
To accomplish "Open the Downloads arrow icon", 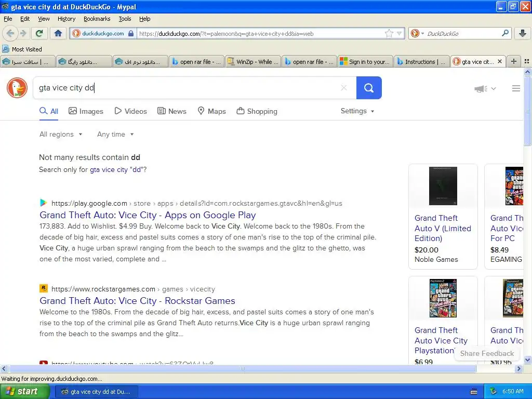I will pos(523,33).
